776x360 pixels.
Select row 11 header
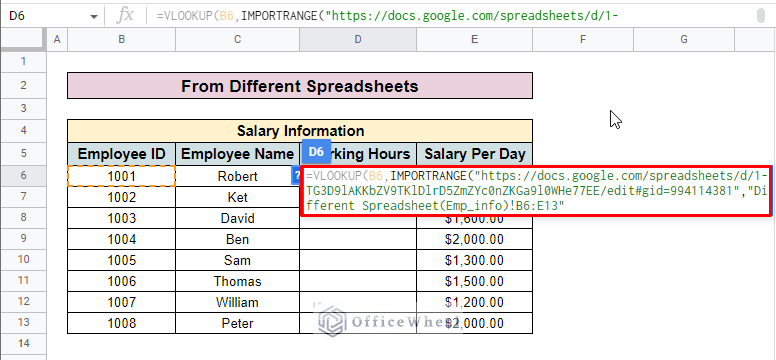coord(23,281)
